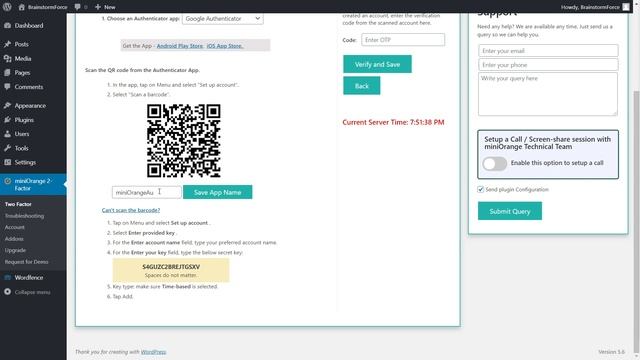Click the Settings icon in sidebar
Image resolution: width=640 pixels, height=360 pixels.
tap(7, 162)
